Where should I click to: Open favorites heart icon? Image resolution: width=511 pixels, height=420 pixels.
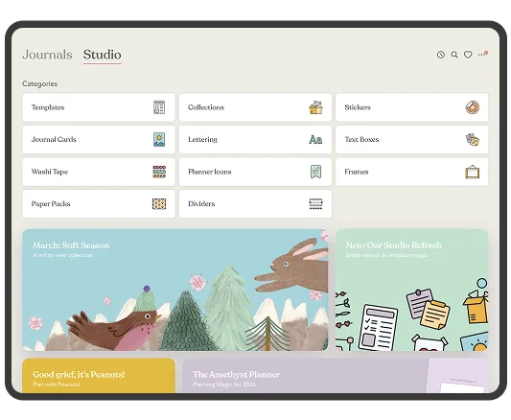click(x=468, y=55)
